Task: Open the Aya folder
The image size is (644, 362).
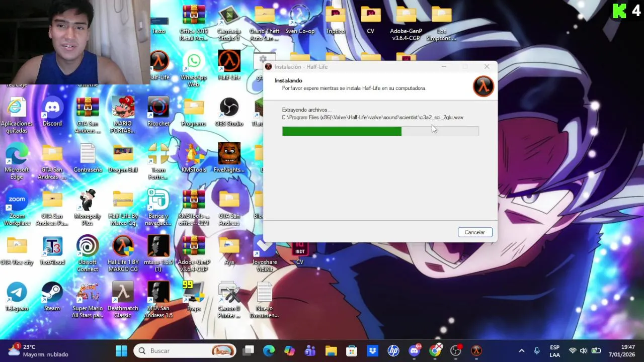Action: tap(229, 251)
